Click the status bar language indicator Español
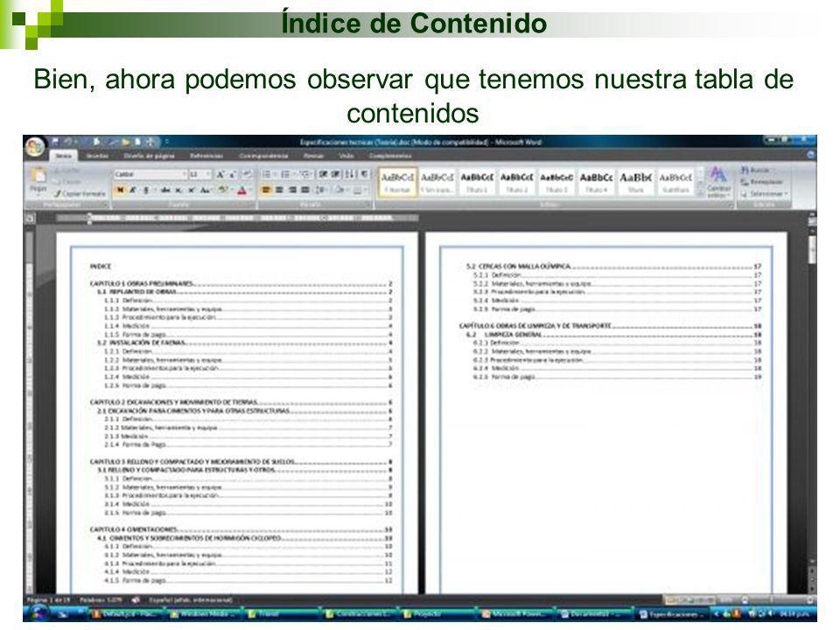 190,600
